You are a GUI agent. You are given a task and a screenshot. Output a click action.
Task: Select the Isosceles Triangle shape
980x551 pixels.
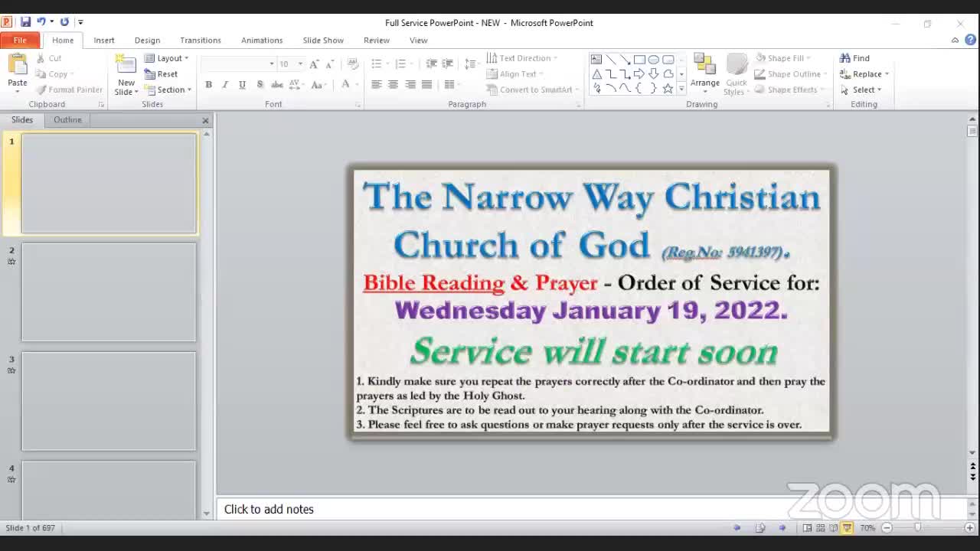(x=596, y=74)
